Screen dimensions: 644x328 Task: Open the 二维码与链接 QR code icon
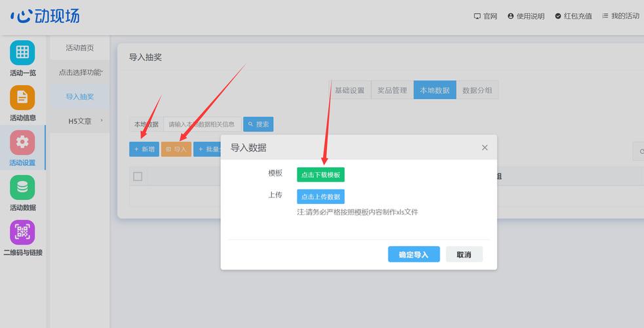(x=22, y=232)
